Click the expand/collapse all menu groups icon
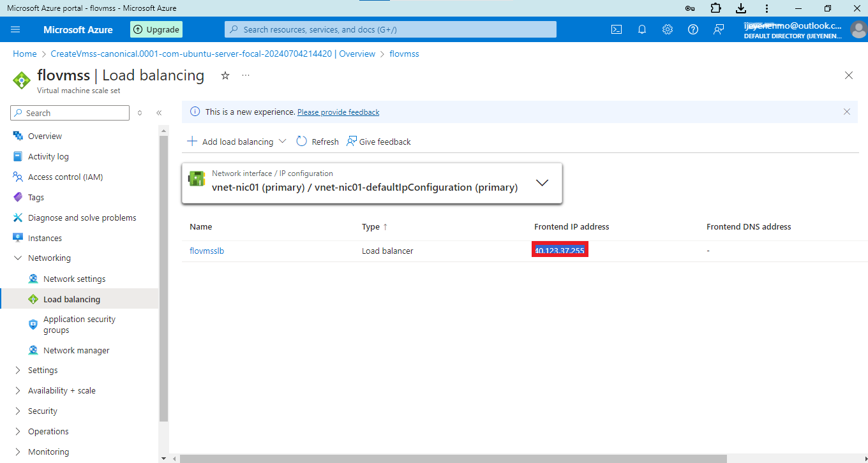Viewport: 868px width, 463px height. point(140,113)
